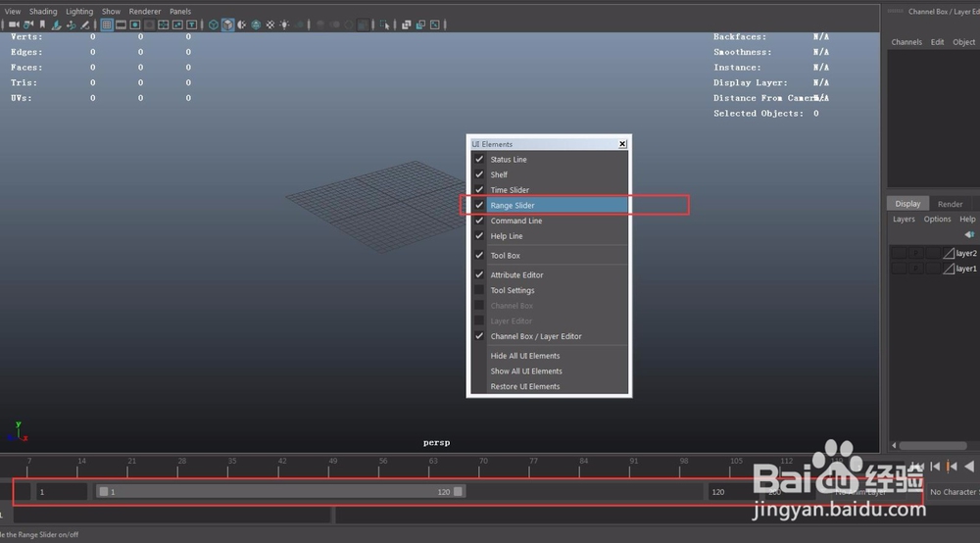Image resolution: width=980 pixels, height=543 pixels.
Task: Click the animation start time field showing 1
Action: 61,492
